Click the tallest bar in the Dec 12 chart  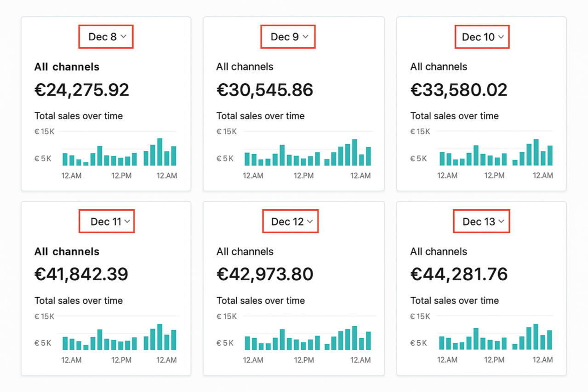pos(354,338)
